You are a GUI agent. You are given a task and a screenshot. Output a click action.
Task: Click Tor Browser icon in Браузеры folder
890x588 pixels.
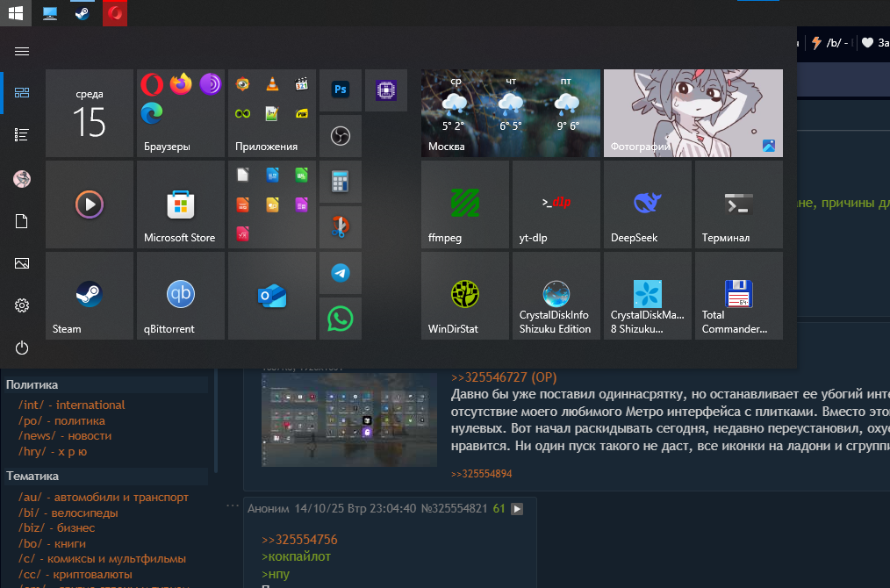coord(211,84)
